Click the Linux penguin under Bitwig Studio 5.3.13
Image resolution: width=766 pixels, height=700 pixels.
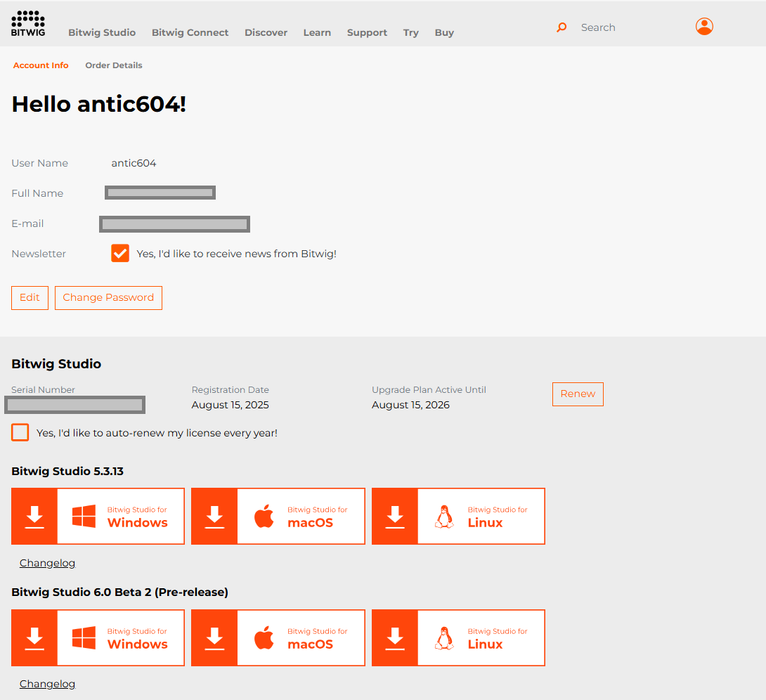445,517
